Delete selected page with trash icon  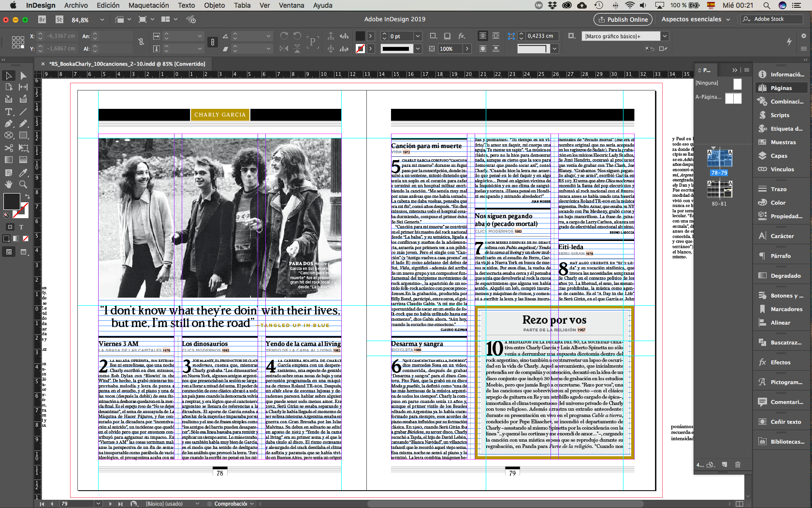738,464
